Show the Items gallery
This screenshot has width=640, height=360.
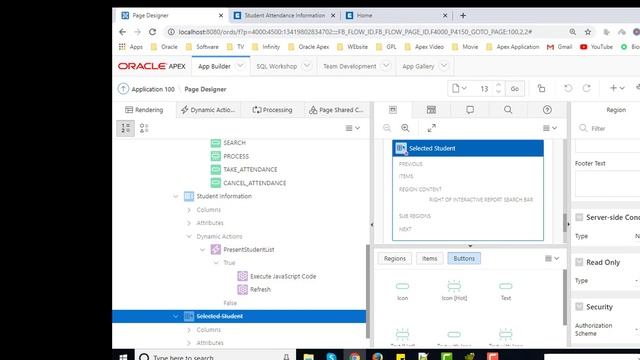429,258
